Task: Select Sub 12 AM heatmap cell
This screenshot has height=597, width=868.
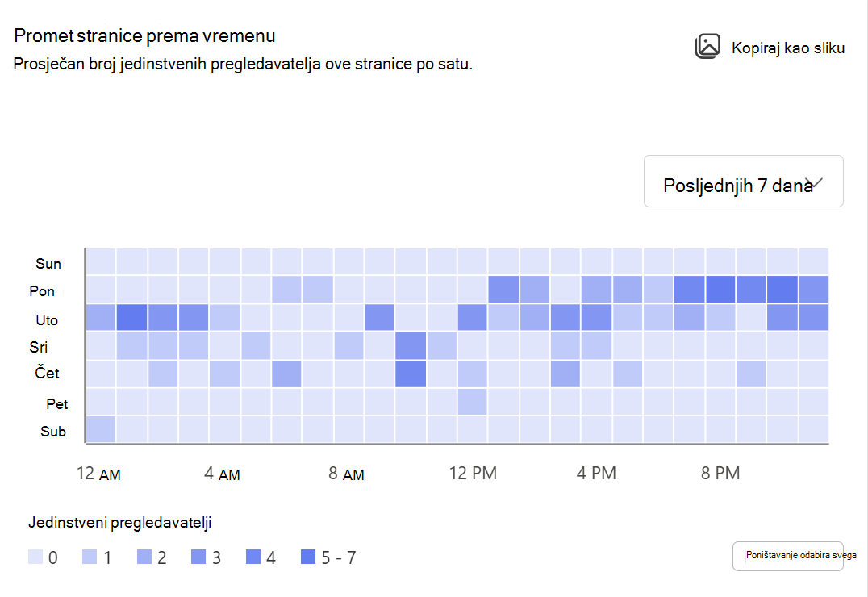Action: tap(101, 429)
